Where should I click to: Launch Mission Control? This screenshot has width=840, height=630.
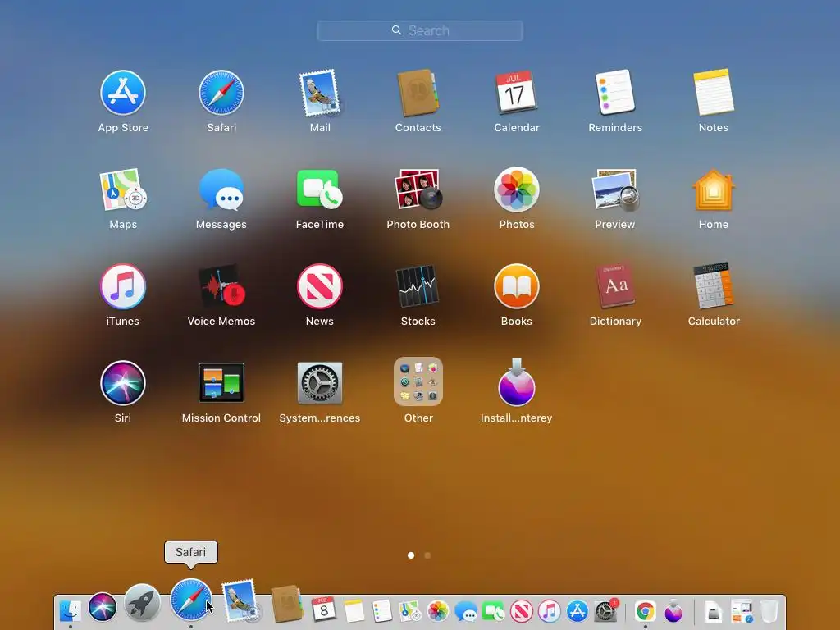[221, 383]
